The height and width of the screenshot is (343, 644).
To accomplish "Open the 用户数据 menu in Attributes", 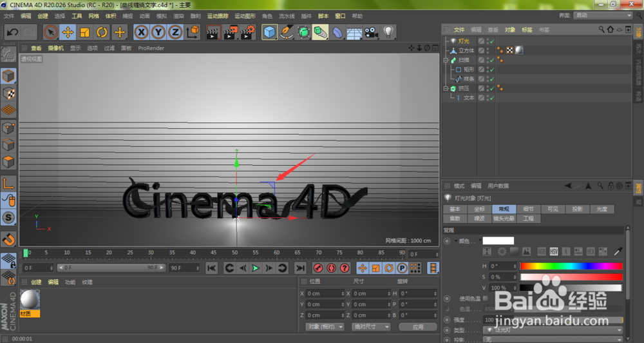I will [x=498, y=186].
